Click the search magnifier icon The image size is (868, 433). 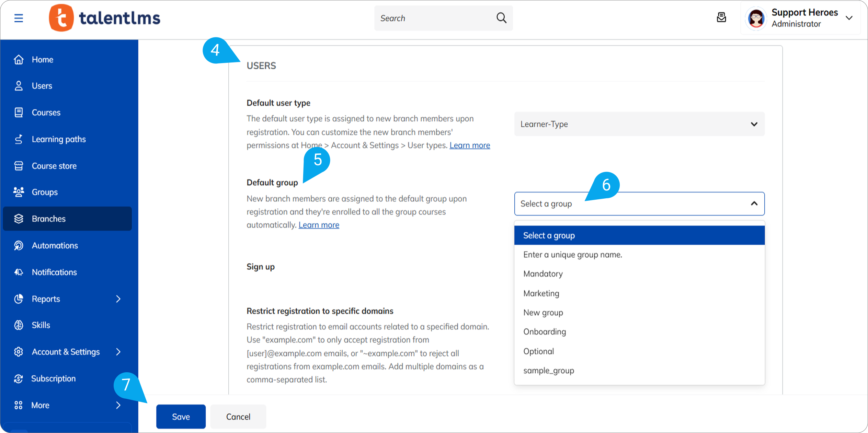(501, 18)
